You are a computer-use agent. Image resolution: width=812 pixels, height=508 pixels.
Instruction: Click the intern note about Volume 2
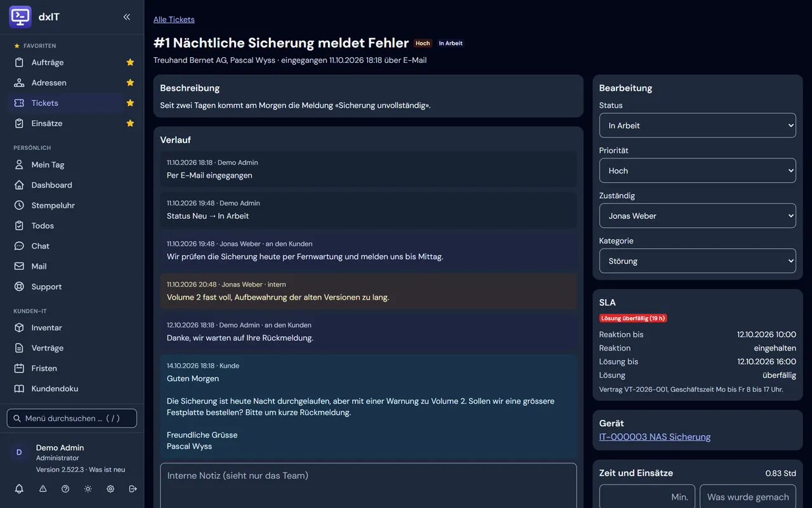pyautogui.click(x=369, y=291)
